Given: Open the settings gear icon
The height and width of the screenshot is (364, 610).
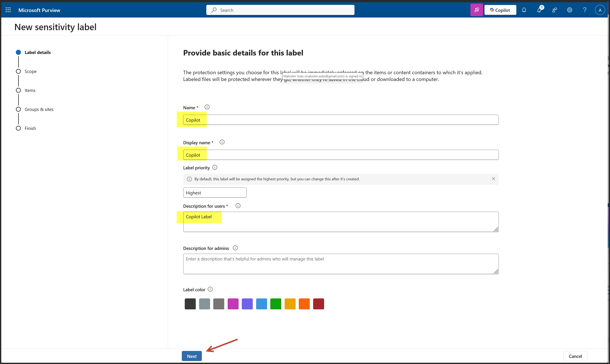Looking at the screenshot, I should point(569,10).
